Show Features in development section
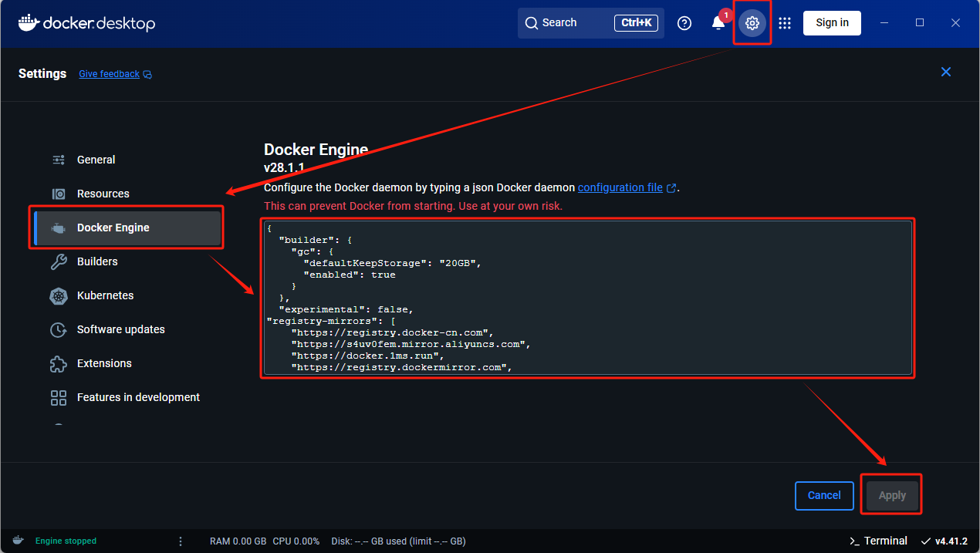Image resolution: width=980 pixels, height=553 pixels. pos(138,397)
